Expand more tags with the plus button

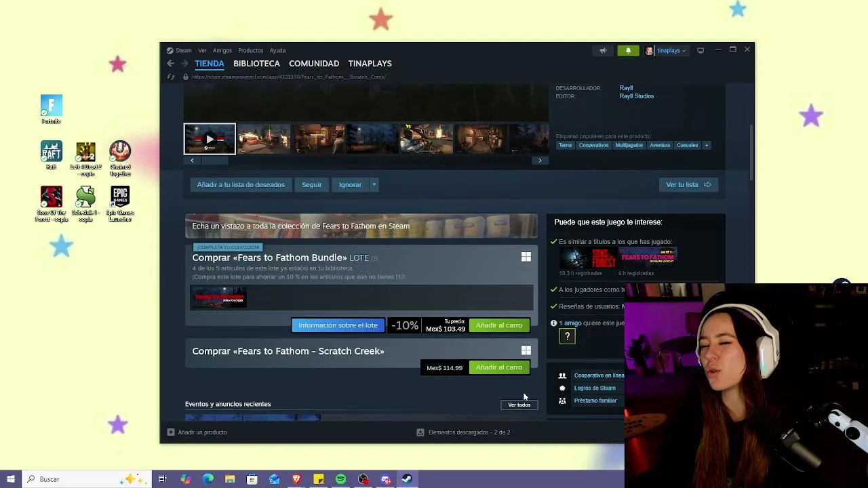[706, 145]
